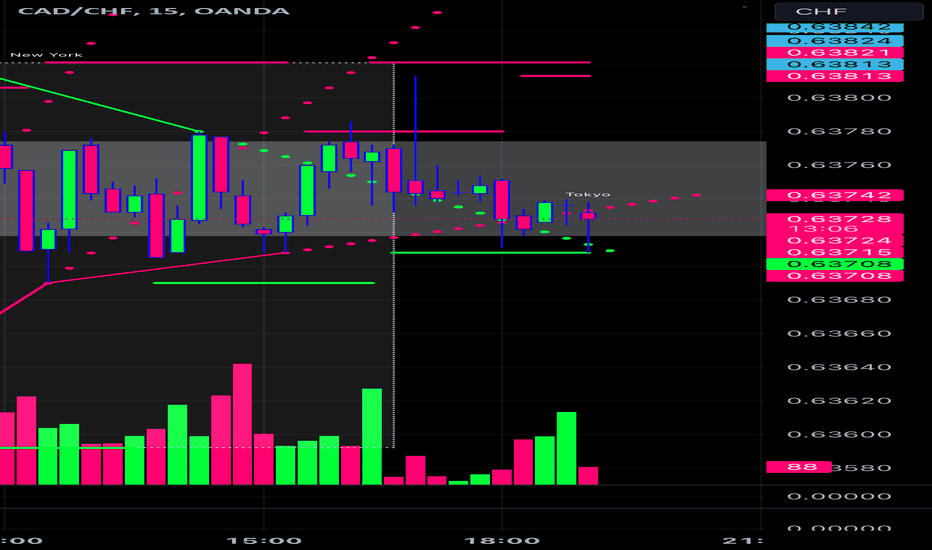The image size is (932, 550).
Task: Click the 0.63600 price axis value
Action: pos(839,435)
